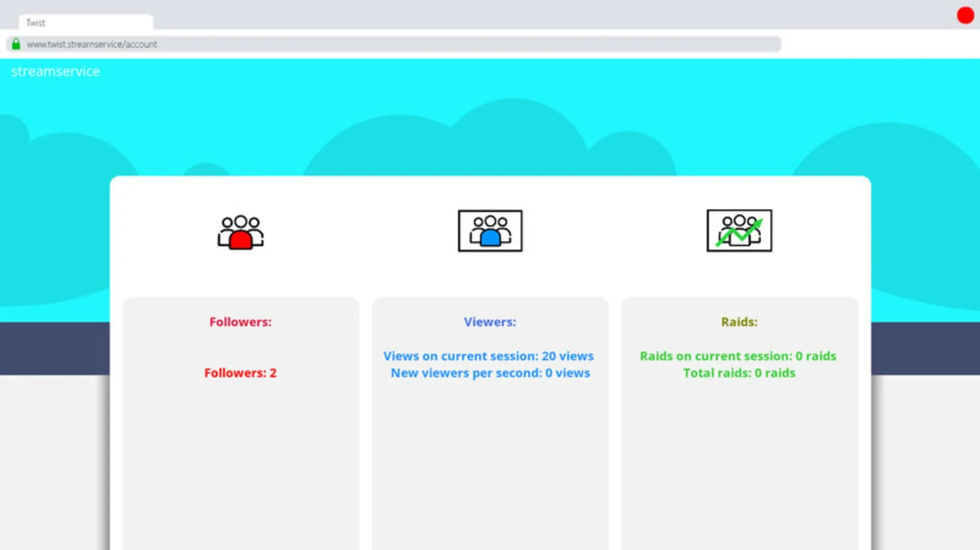Click blank area of the Raids card

tap(739, 459)
